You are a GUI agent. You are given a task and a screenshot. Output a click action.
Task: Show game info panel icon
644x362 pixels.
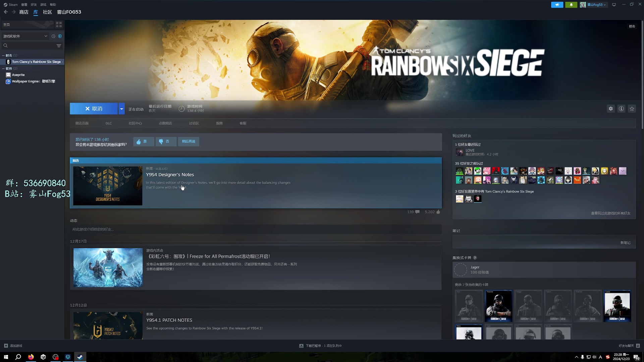click(x=622, y=109)
